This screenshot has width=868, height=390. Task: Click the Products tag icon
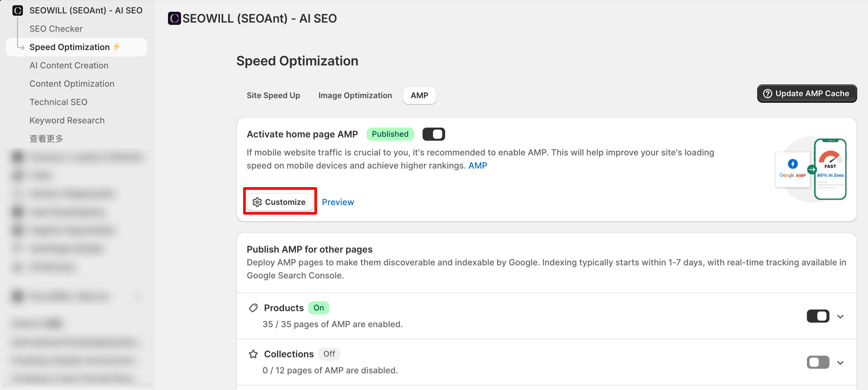pyautogui.click(x=253, y=308)
